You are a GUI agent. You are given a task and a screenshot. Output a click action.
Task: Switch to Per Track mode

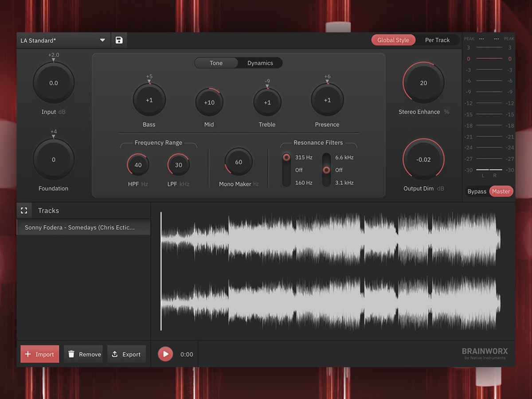click(x=438, y=39)
